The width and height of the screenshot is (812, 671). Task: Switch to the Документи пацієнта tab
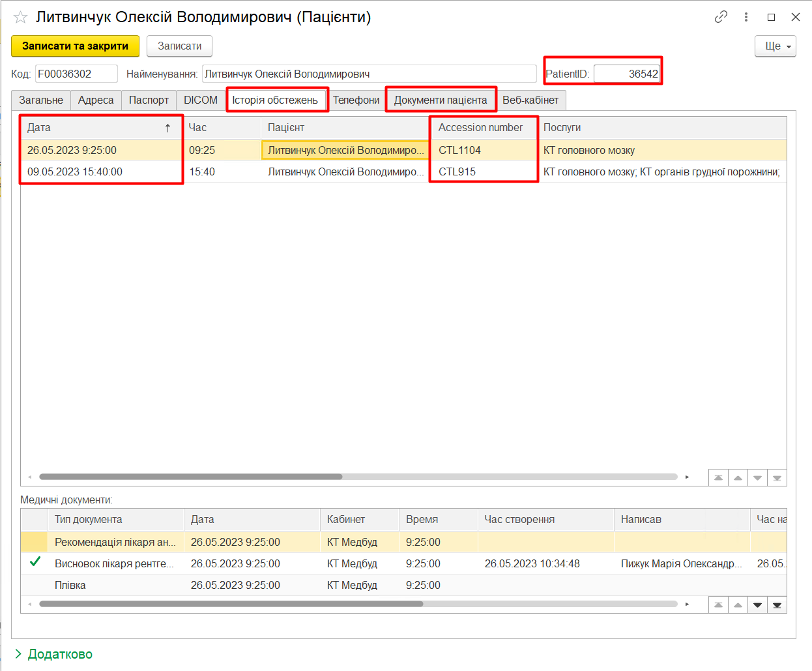441,100
